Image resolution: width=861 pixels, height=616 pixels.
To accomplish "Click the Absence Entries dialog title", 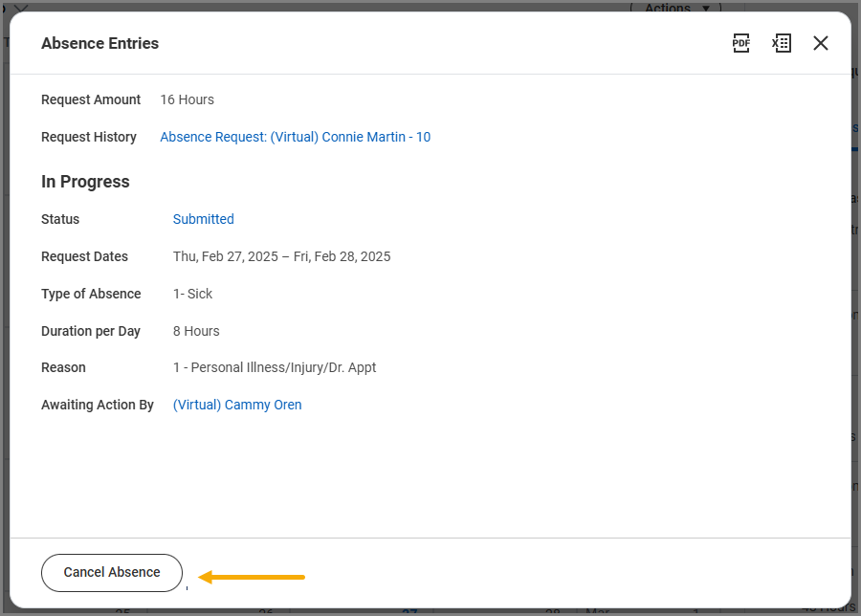I will [x=99, y=43].
